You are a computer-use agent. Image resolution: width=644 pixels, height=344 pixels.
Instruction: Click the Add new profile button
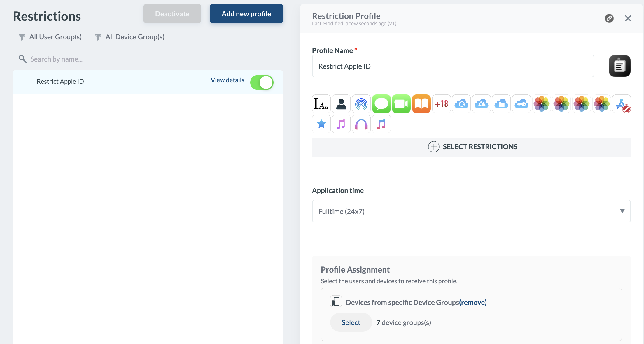click(x=246, y=14)
